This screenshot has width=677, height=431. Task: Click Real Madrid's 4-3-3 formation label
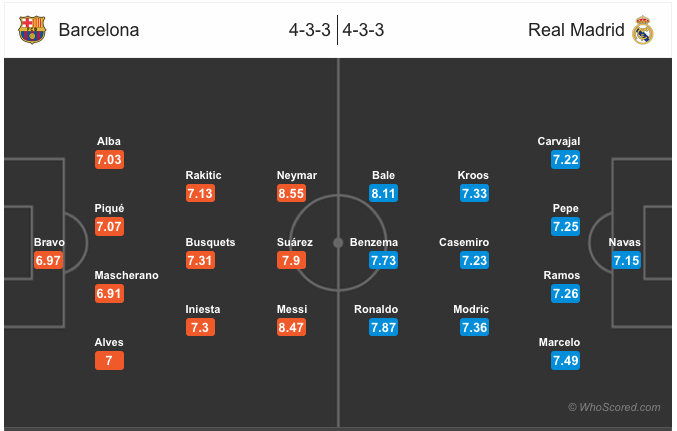[x=363, y=30]
